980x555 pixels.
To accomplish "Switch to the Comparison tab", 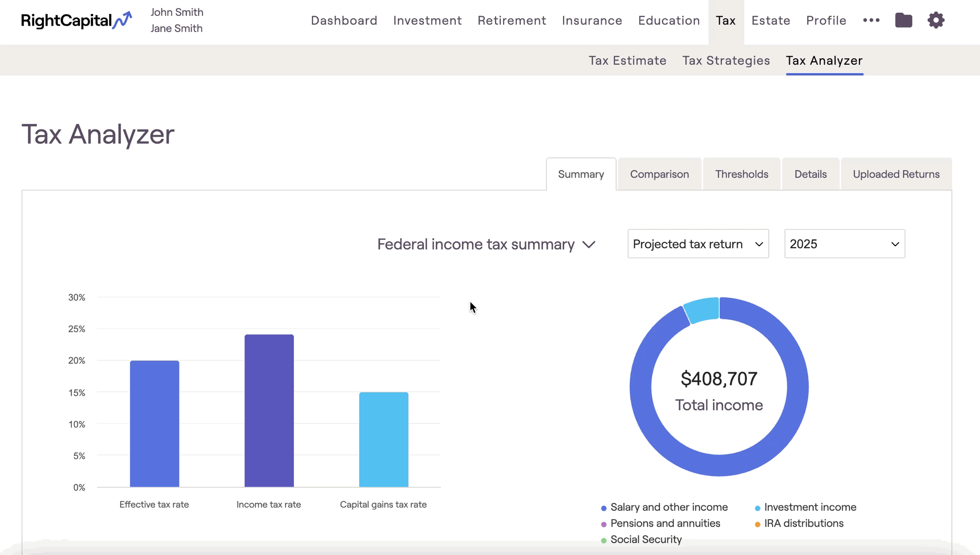I will (659, 175).
